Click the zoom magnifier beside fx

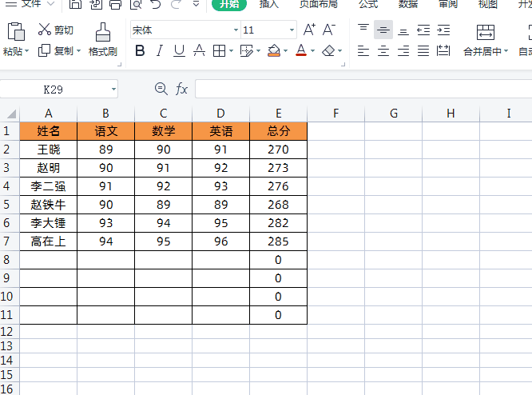point(161,89)
